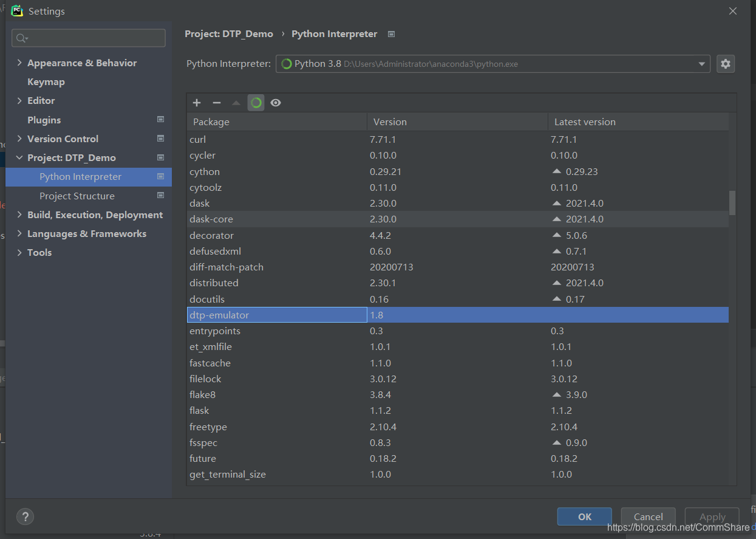The height and width of the screenshot is (539, 756).
Task: Select the distributed package row
Action: [x=458, y=283]
